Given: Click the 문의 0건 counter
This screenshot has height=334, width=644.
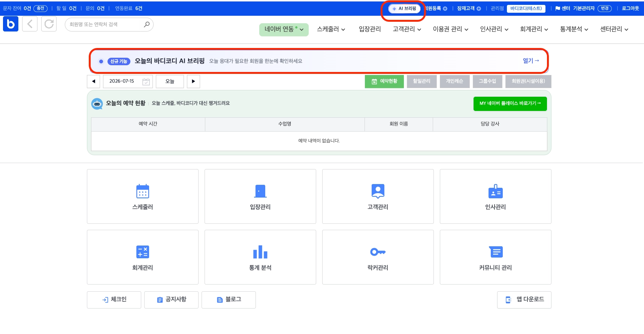Looking at the screenshot, I should tap(95, 8).
